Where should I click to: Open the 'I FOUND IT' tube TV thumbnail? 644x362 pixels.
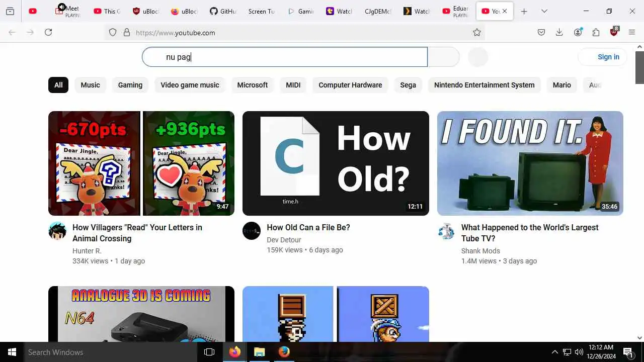(x=530, y=163)
